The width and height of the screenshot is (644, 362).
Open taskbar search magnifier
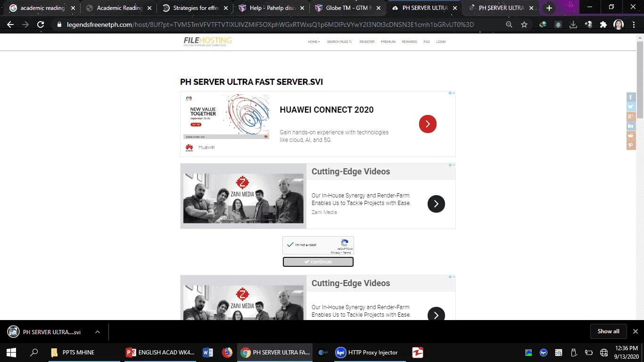(x=34, y=352)
